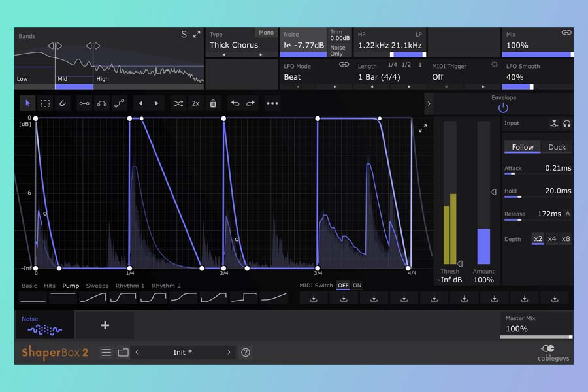Click the undo arrow icon
This screenshot has width=588, height=392.
click(x=235, y=103)
